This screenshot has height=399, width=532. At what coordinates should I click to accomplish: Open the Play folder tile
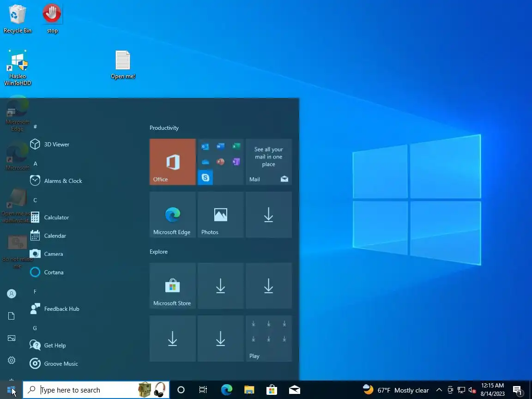[x=269, y=339]
